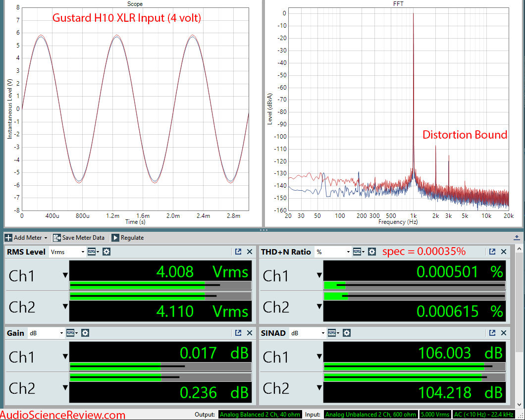Open SINAD settings gear
This screenshot has width=525, height=420.
click(347, 333)
